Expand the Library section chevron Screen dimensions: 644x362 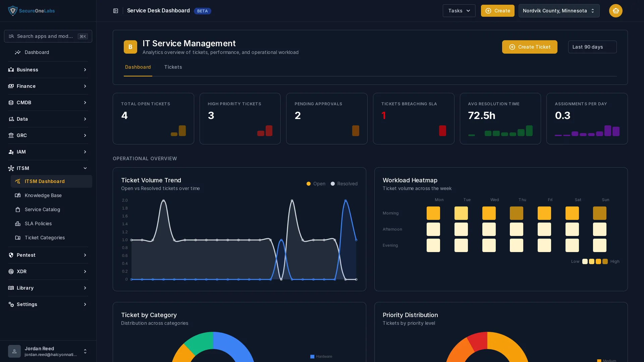[x=85, y=288]
